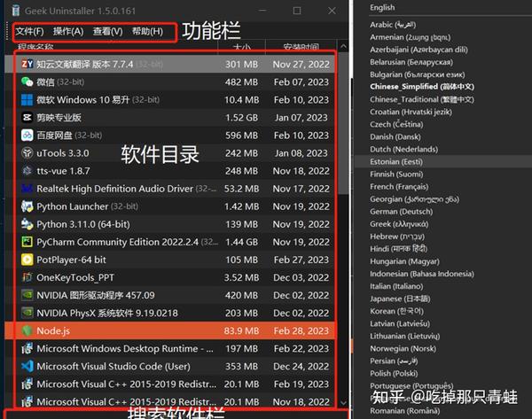
Task: Sort list by 大小 column header
Action: tap(241, 47)
